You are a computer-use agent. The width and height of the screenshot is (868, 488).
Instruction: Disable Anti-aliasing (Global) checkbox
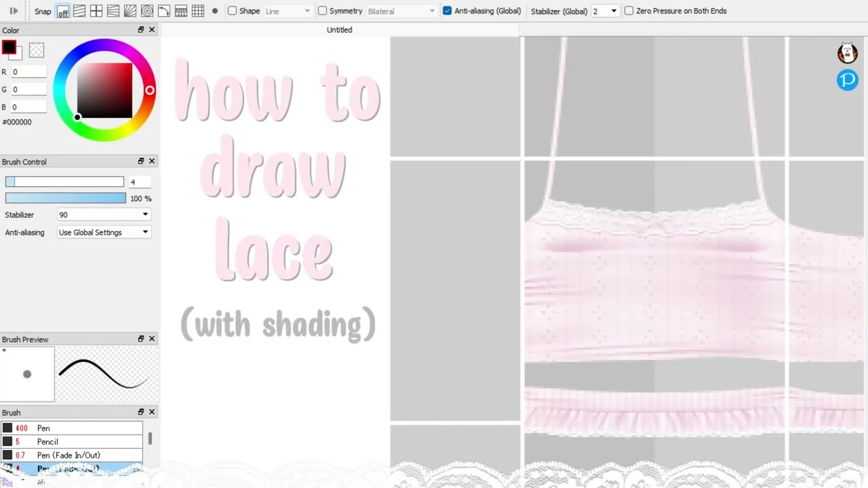click(x=447, y=11)
